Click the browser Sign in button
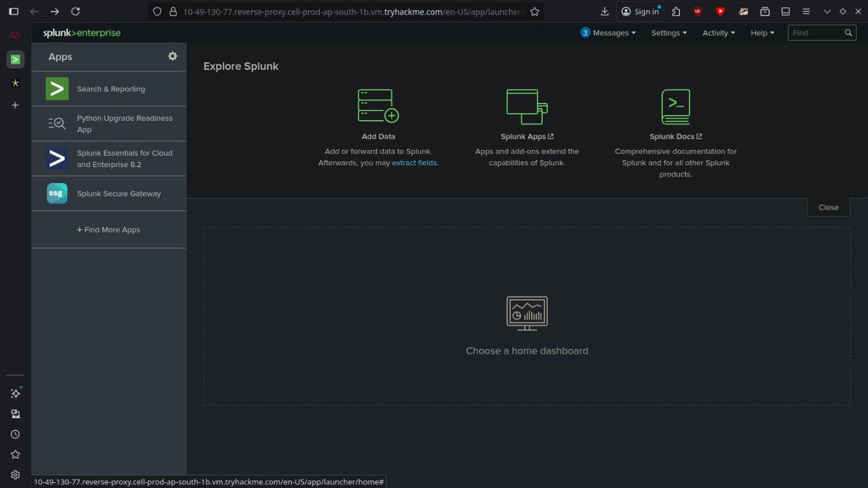 (640, 12)
